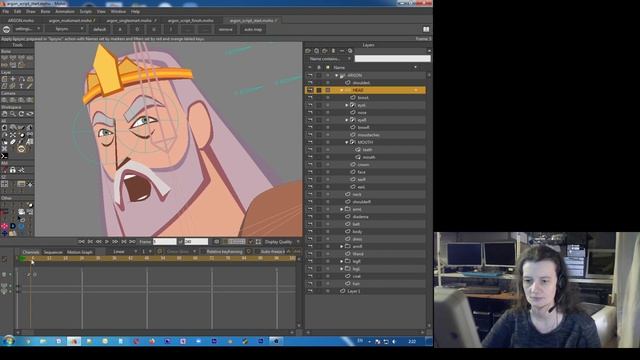640x360 pixels.
Task: Click the new layer icon in Layers panel
Action: [x=308, y=51]
